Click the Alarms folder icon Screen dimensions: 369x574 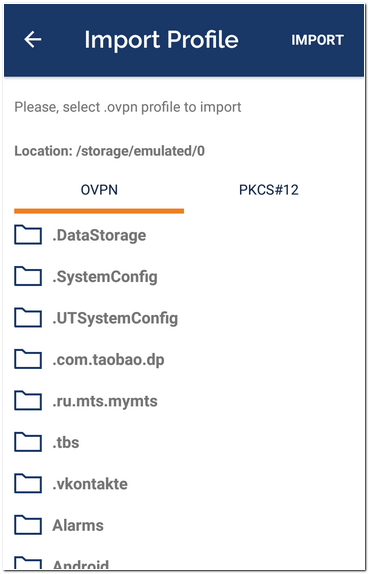28,525
